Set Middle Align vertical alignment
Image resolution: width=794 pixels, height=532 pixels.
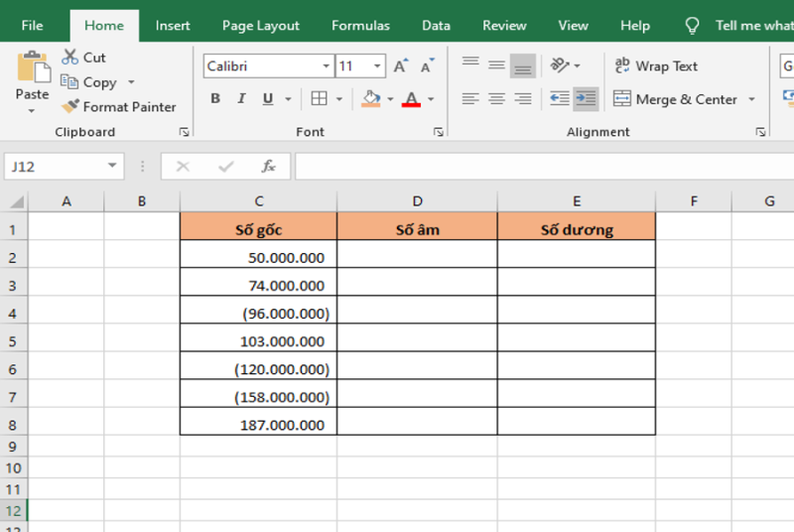tap(497, 66)
